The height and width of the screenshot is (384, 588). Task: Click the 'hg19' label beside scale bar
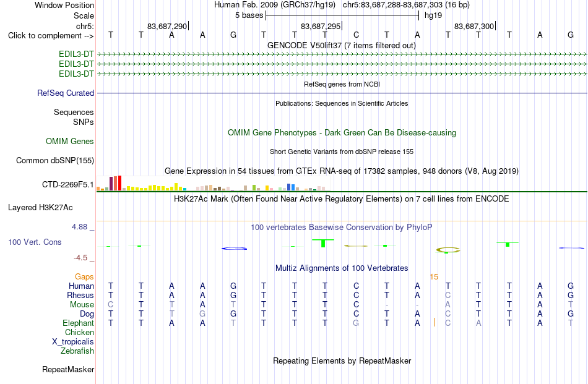tap(433, 15)
